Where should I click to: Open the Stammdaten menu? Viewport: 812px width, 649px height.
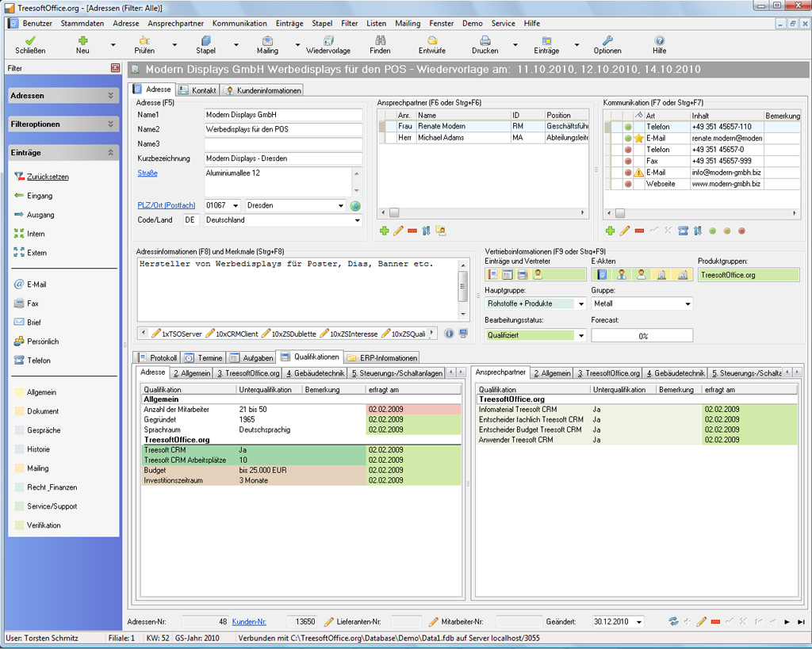pyautogui.click(x=82, y=24)
